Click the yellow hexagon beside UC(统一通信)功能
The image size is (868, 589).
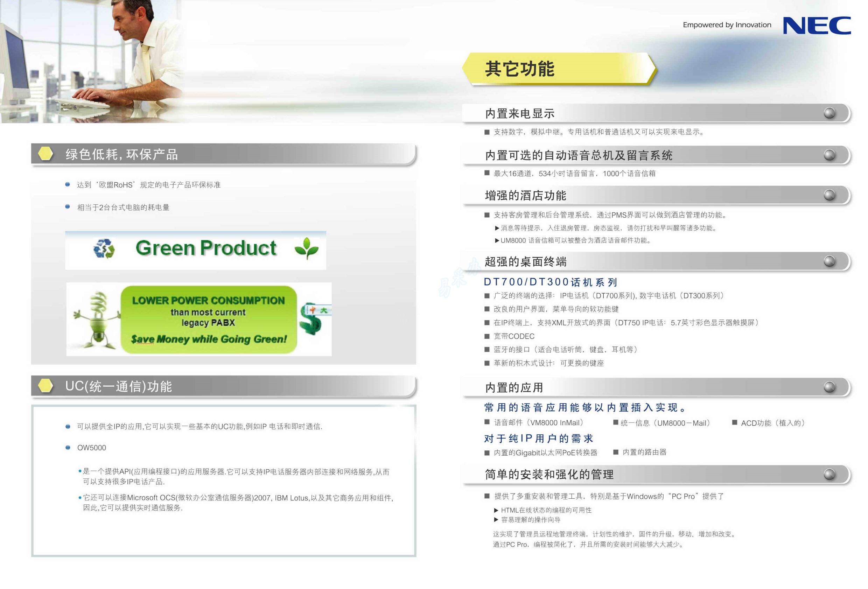click(x=45, y=386)
